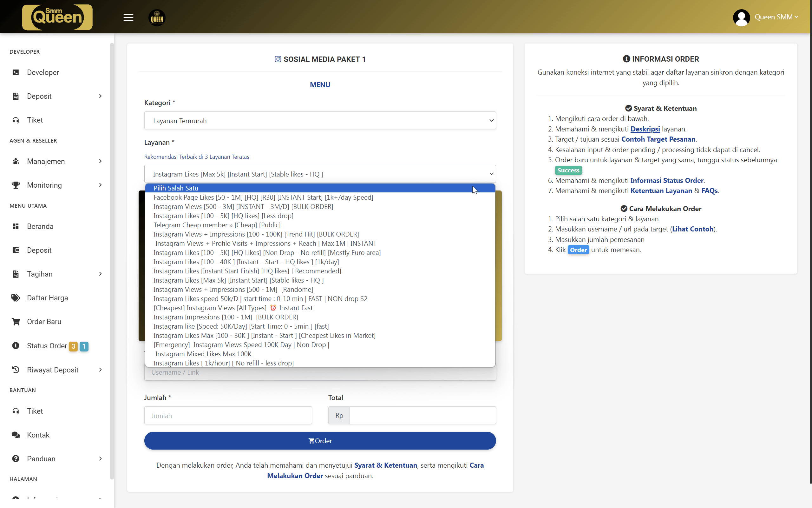Viewport: 812px width, 508px height.
Task: Click the orange 3 badge on Status Order
Action: pos(73,346)
